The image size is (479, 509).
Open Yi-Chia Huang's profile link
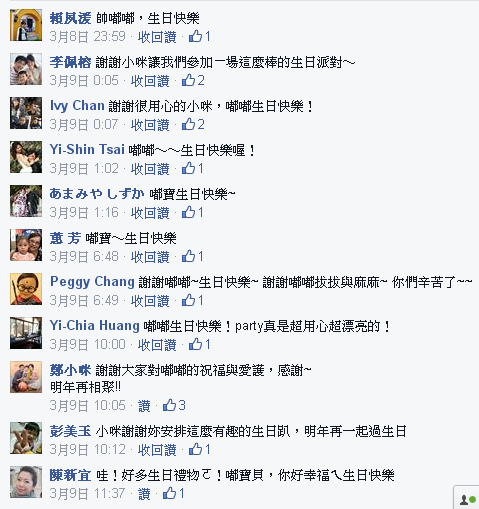(95, 326)
